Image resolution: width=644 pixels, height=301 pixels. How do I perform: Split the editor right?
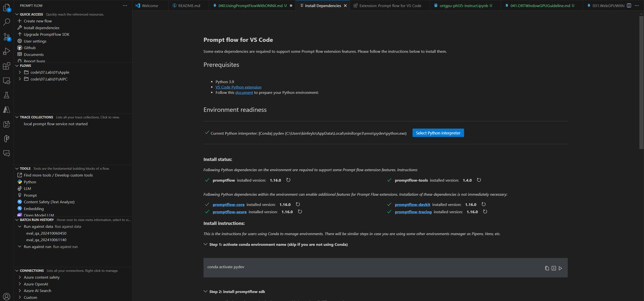(x=629, y=6)
